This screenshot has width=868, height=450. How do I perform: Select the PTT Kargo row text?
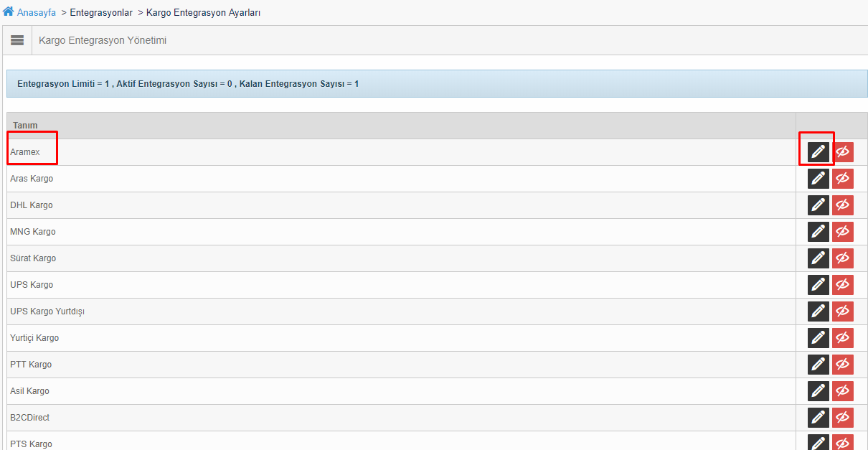coord(31,365)
